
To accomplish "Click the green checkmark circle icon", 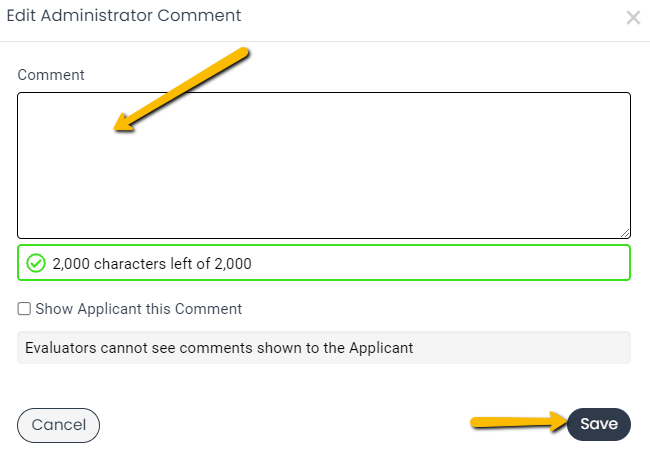I will [x=36, y=263].
